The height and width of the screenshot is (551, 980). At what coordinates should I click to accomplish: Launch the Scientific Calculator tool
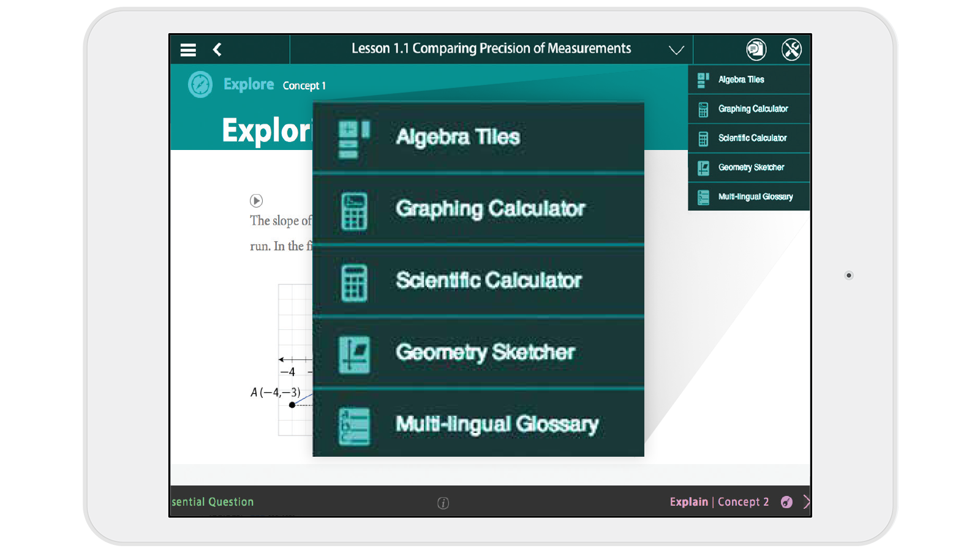(x=478, y=280)
